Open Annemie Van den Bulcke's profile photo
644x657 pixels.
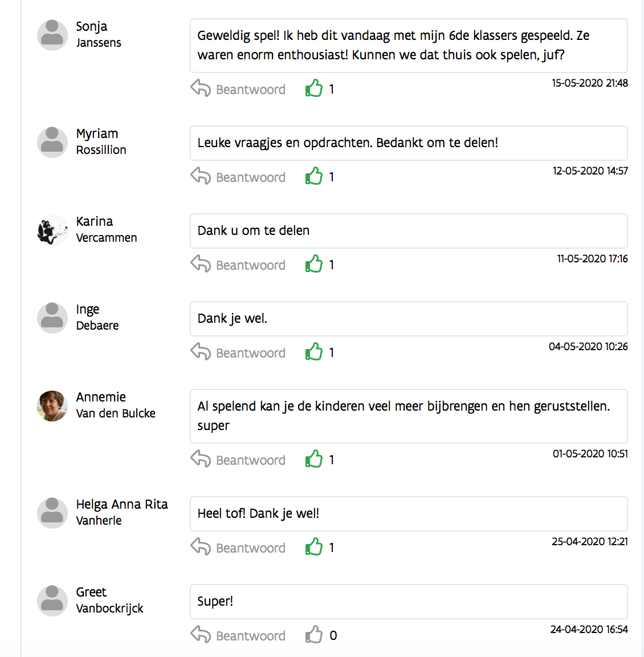coord(52,406)
